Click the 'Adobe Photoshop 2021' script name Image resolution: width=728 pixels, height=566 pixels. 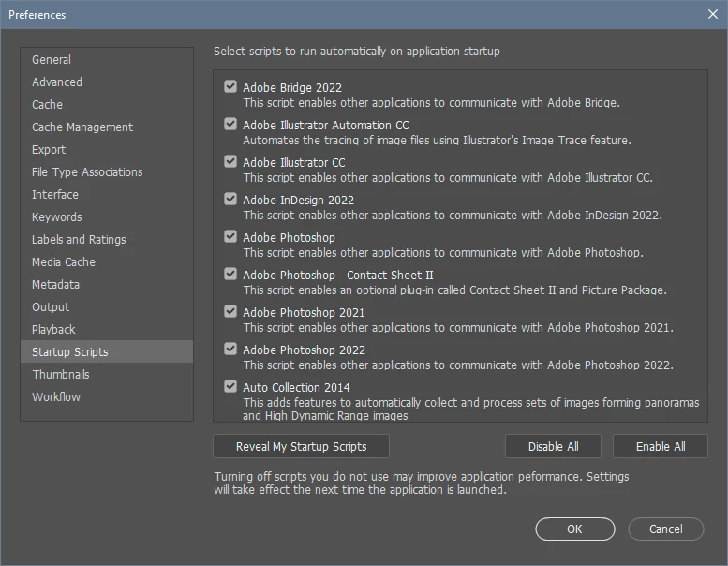[304, 312]
